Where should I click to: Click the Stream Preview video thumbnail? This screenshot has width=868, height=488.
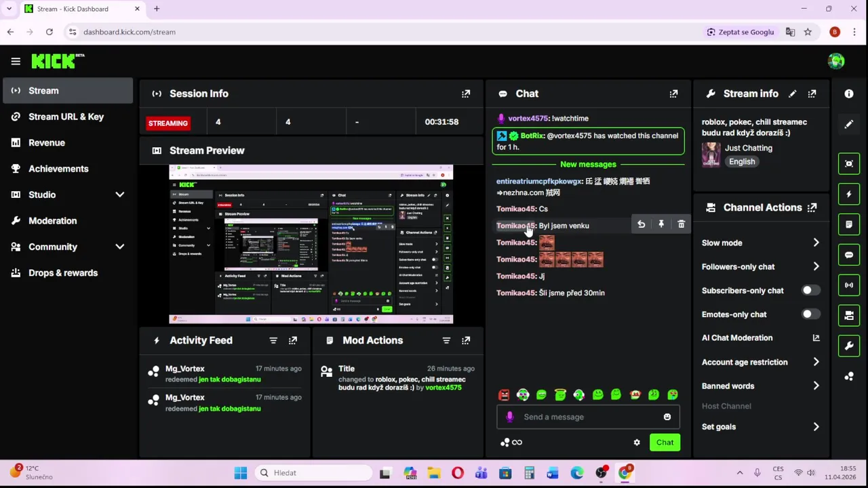[x=311, y=244]
